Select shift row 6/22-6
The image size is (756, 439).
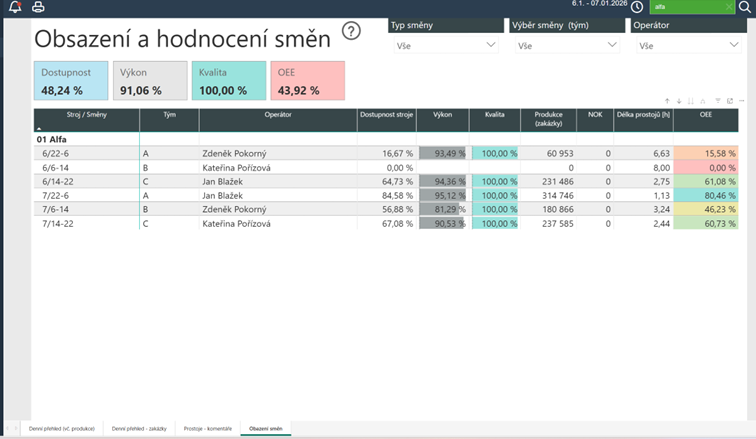coord(386,153)
